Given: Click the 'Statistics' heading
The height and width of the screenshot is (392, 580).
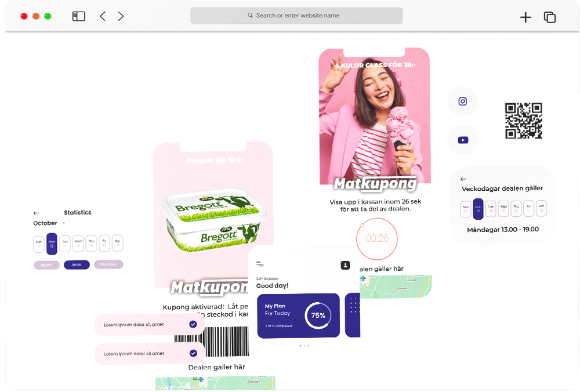Looking at the screenshot, I should (78, 213).
